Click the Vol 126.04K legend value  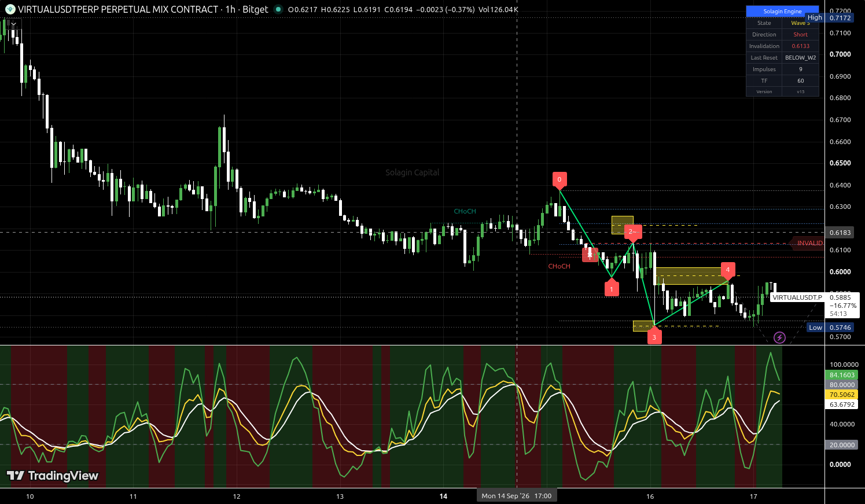[498, 10]
